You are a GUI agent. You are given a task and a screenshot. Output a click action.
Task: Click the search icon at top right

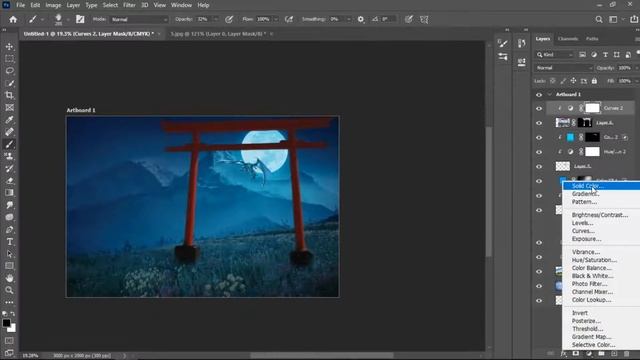click(x=599, y=19)
